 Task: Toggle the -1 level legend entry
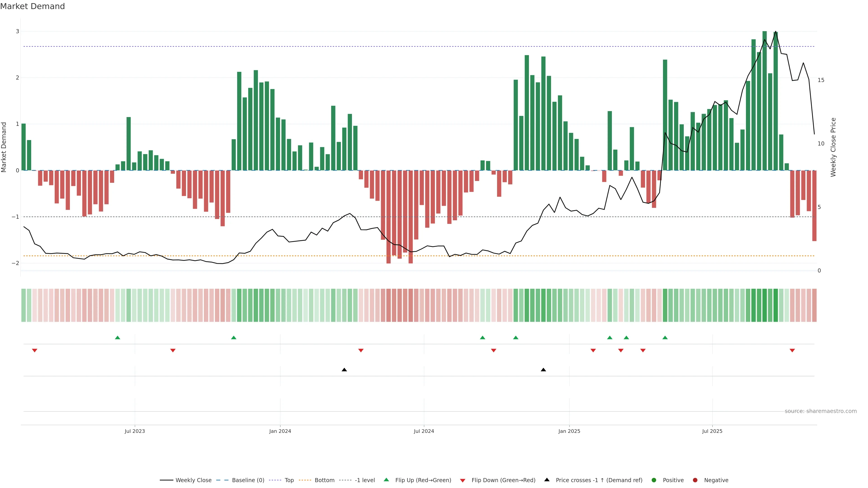click(x=365, y=480)
